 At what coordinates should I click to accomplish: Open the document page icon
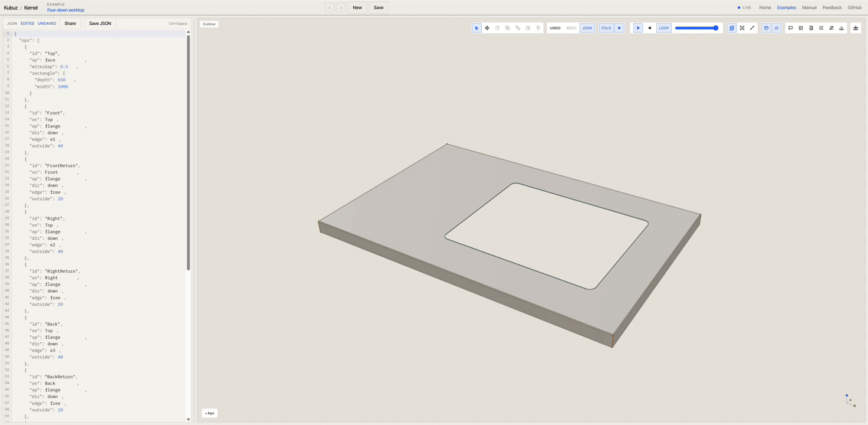coord(811,28)
